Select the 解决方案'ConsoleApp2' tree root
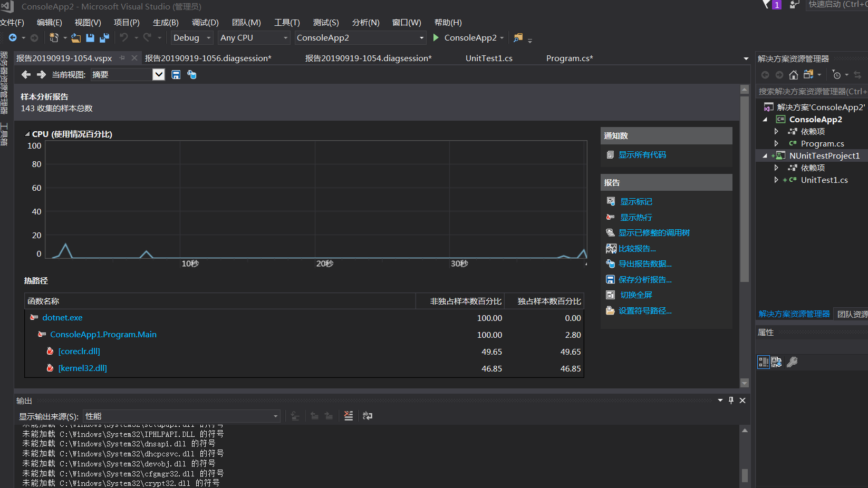This screenshot has width=868, height=488. [x=821, y=108]
